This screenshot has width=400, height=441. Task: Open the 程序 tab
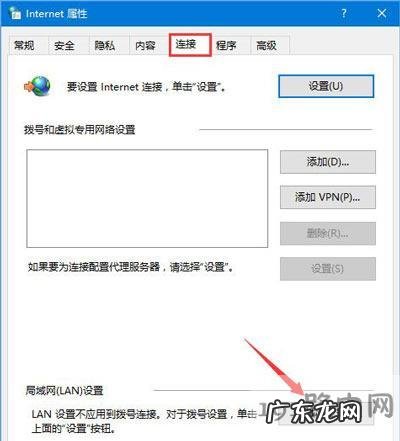point(226,45)
